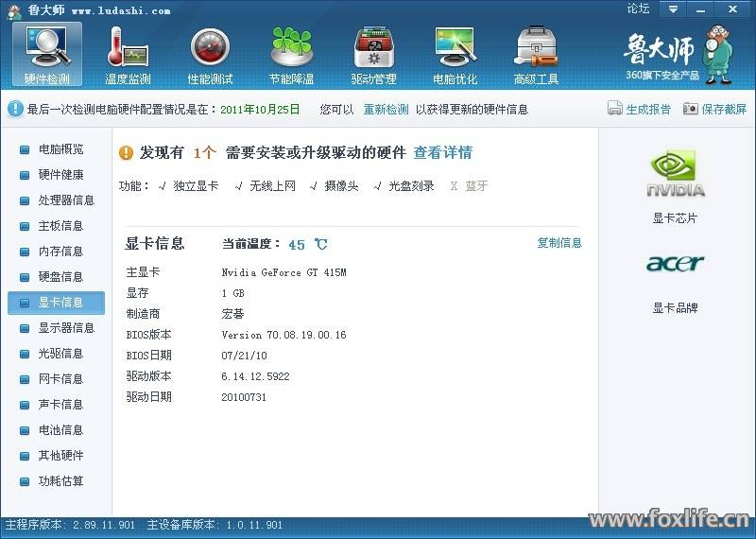Click the 复制信息 copy info link
The width and height of the screenshot is (756, 539).
tap(559, 243)
